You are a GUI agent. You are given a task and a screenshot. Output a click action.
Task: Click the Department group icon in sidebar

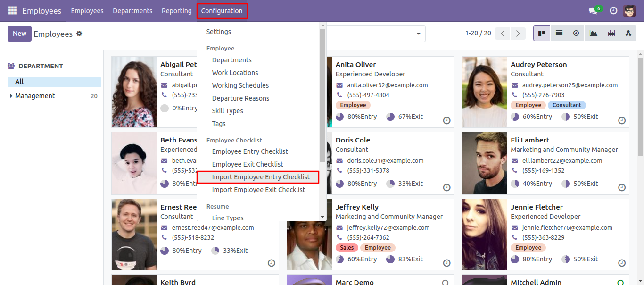tap(11, 66)
